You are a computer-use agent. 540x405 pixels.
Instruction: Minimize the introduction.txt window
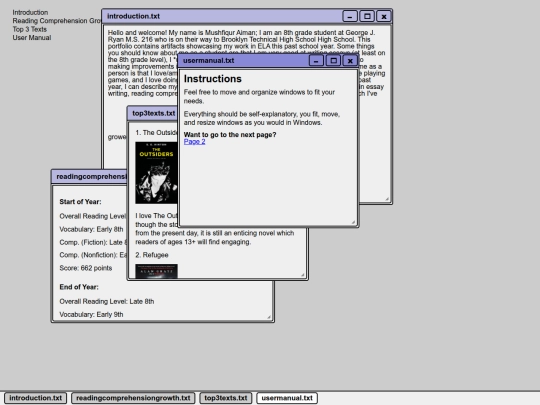350,16
